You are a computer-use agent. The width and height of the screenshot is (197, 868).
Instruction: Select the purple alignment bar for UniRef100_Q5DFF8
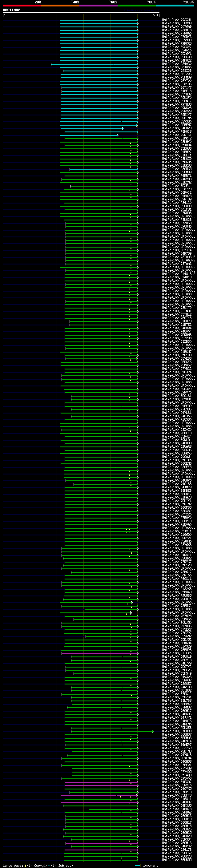click(x=99, y=796)
